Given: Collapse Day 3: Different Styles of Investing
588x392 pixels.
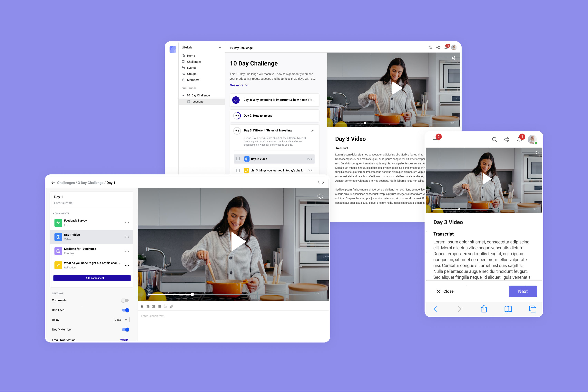Looking at the screenshot, I should coord(312,131).
